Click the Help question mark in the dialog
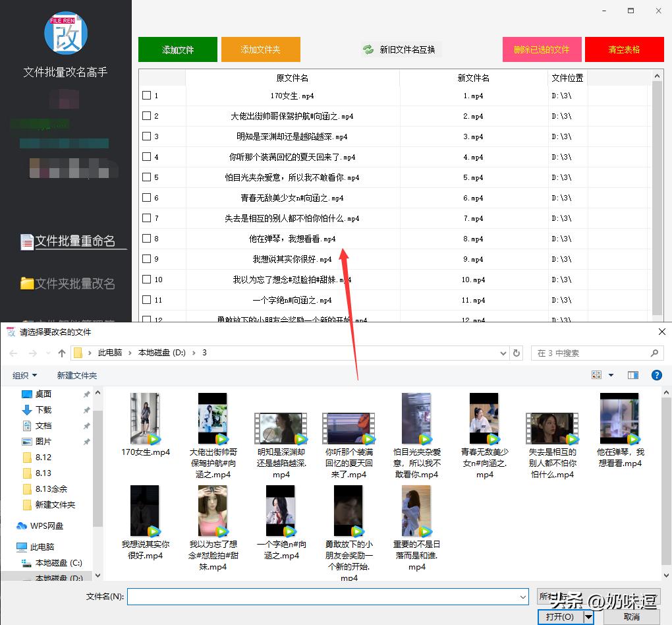Screen dimensions: 672x625 656,376
